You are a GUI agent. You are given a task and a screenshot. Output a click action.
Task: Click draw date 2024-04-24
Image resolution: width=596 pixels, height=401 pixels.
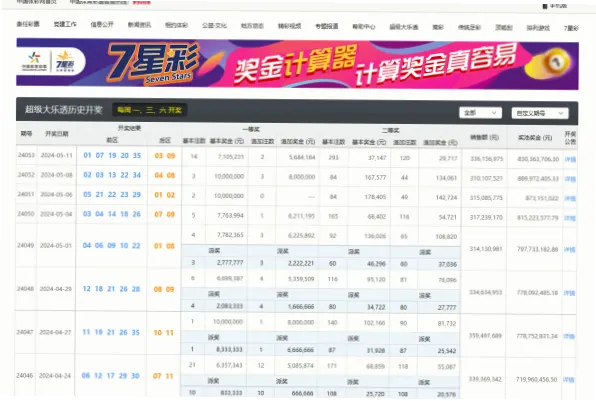[55, 376]
